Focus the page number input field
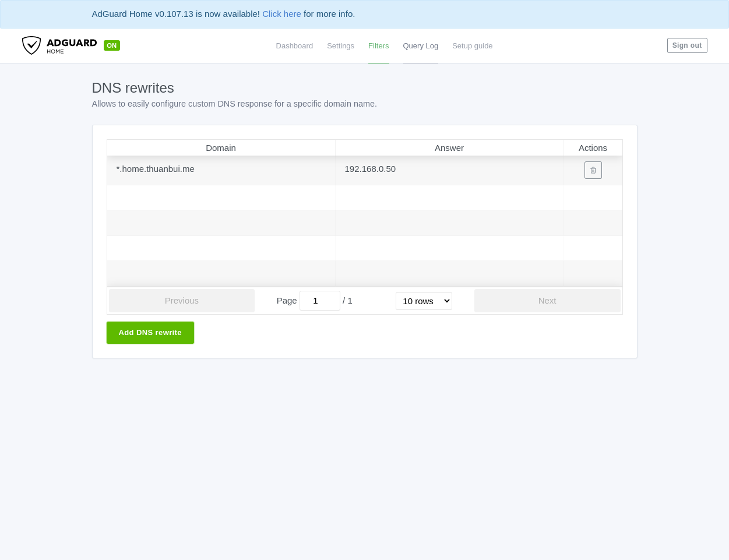729x560 pixels. click(x=319, y=301)
